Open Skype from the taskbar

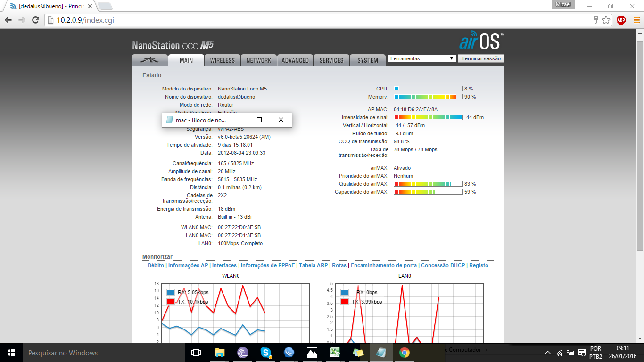point(266,352)
